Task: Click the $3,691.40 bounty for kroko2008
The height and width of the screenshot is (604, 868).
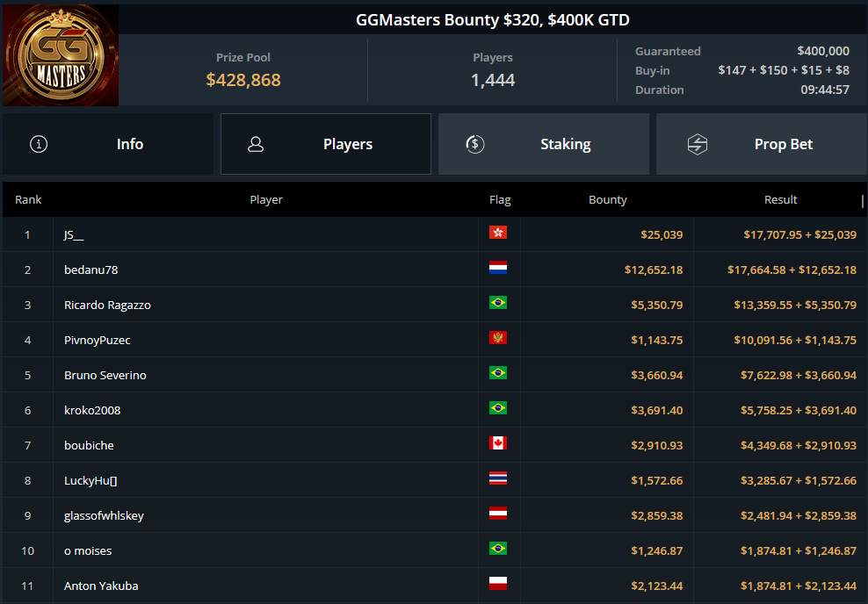Action: [x=657, y=410]
